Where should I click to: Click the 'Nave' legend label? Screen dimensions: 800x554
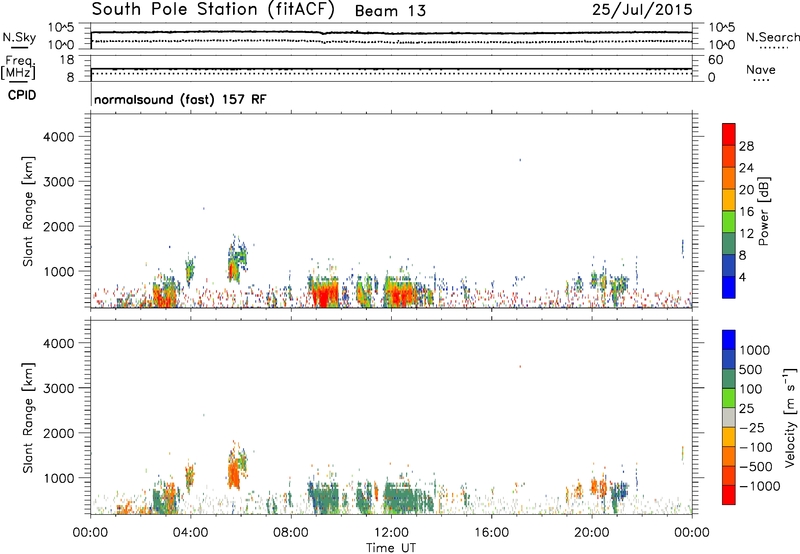tap(761, 70)
